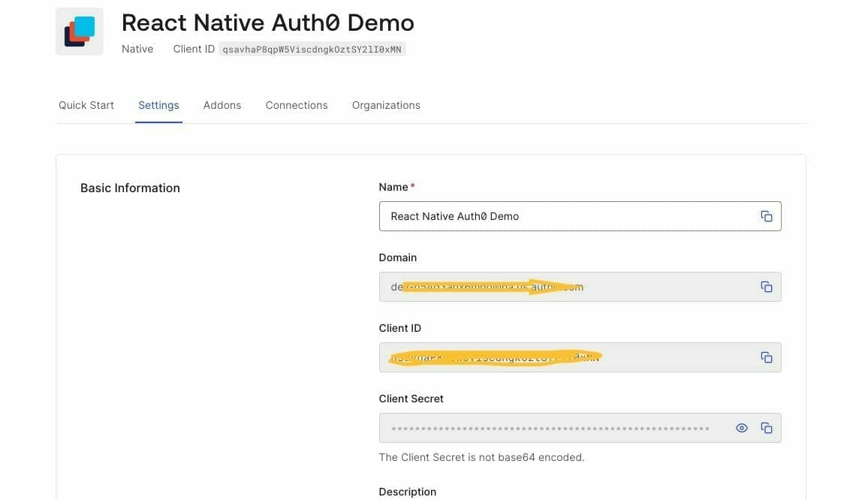
Task: Switch to the Quick Start tab
Action: (x=86, y=105)
